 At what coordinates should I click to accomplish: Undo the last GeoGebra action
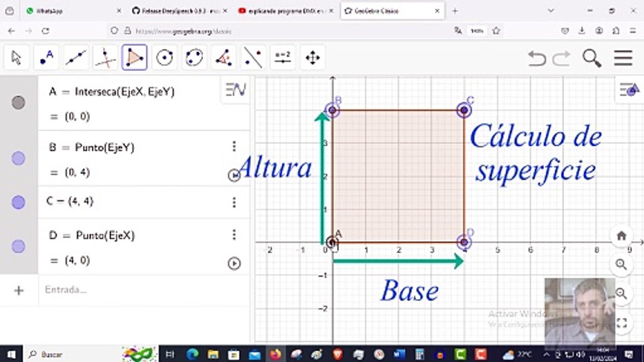(537, 58)
